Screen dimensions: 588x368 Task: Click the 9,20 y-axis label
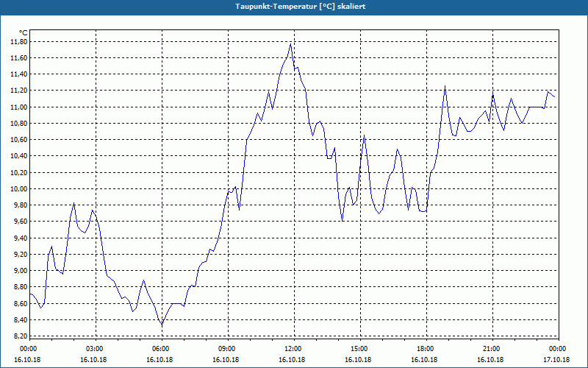[21, 255]
